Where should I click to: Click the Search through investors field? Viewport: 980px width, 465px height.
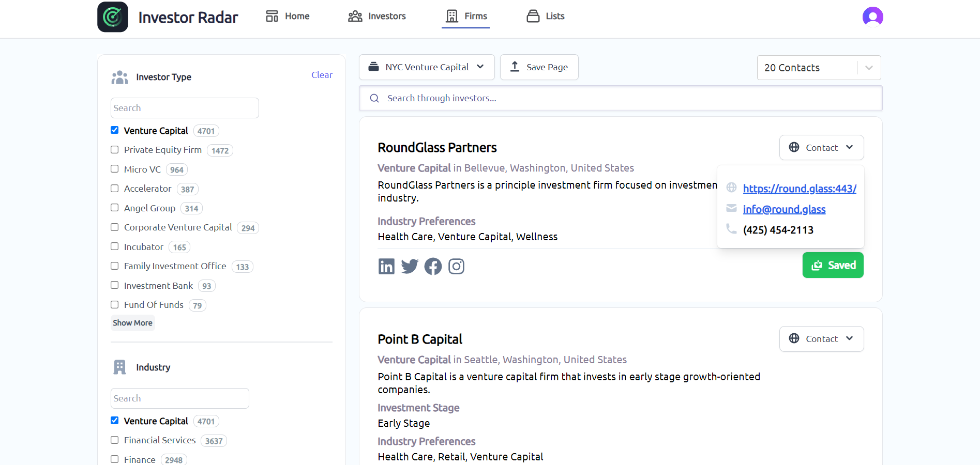pyautogui.click(x=621, y=98)
